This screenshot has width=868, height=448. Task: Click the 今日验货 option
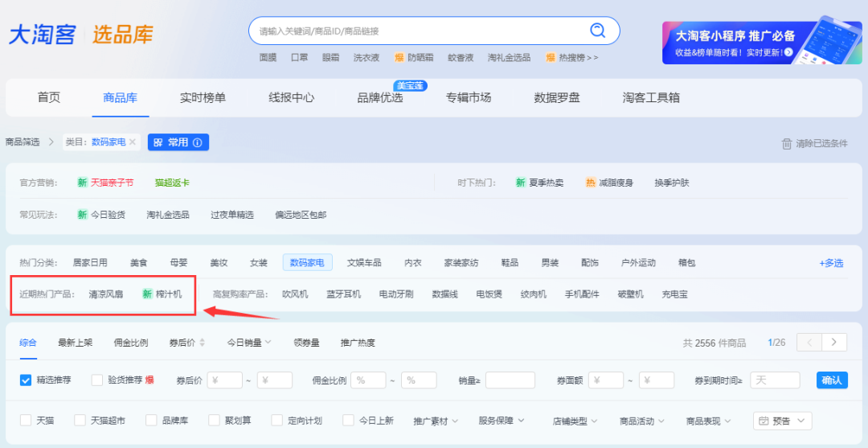click(x=108, y=215)
